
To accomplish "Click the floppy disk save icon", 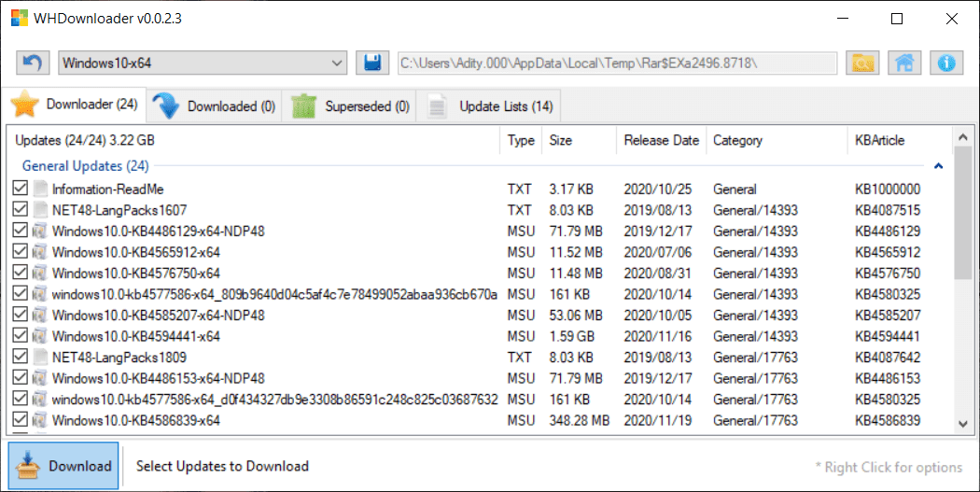I will coord(372,63).
